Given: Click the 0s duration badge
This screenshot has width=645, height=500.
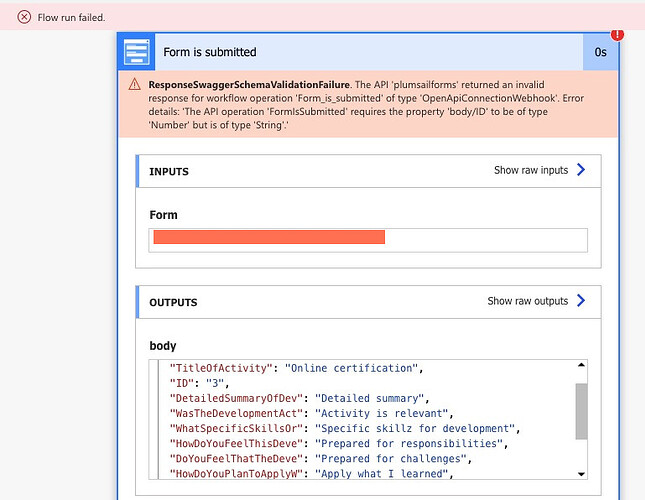Looking at the screenshot, I should [601, 52].
